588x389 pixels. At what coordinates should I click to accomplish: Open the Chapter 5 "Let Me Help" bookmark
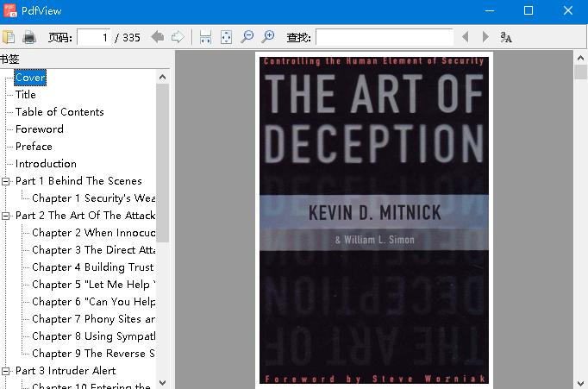[94, 285]
